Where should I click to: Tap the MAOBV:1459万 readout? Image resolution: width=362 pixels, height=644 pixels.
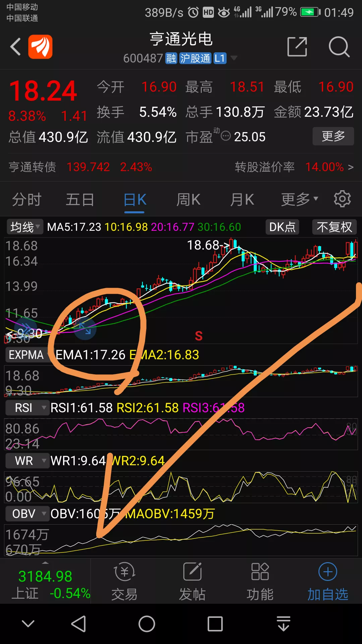[170, 514]
